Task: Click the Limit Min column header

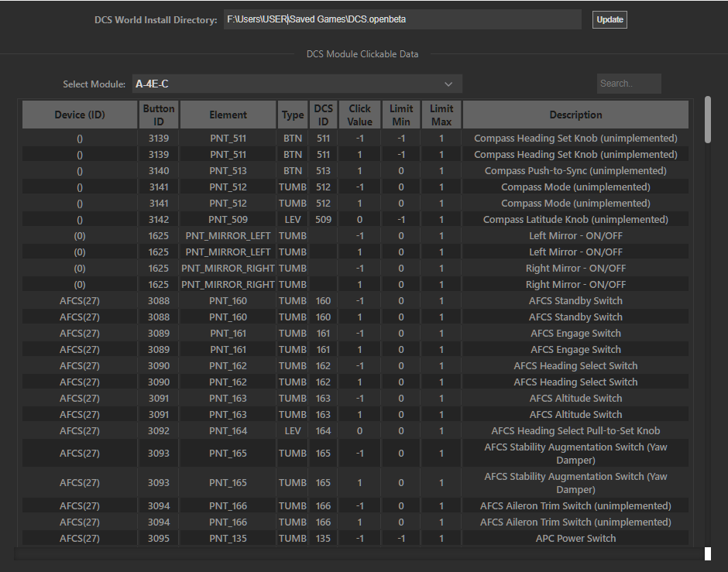Action: click(401, 115)
